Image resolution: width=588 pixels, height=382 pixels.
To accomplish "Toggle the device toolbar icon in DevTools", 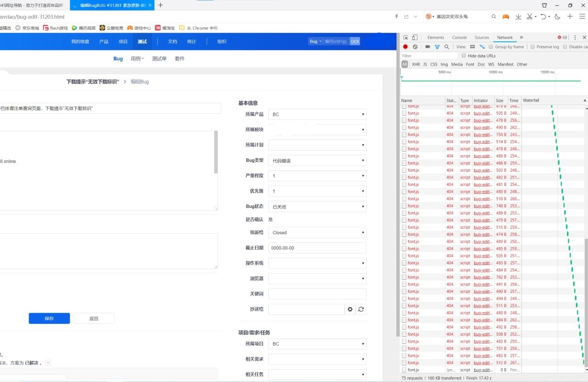I will (x=415, y=38).
